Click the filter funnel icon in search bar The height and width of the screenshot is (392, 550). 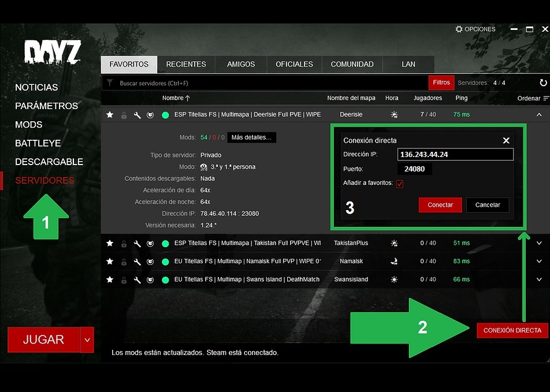pyautogui.click(x=110, y=83)
